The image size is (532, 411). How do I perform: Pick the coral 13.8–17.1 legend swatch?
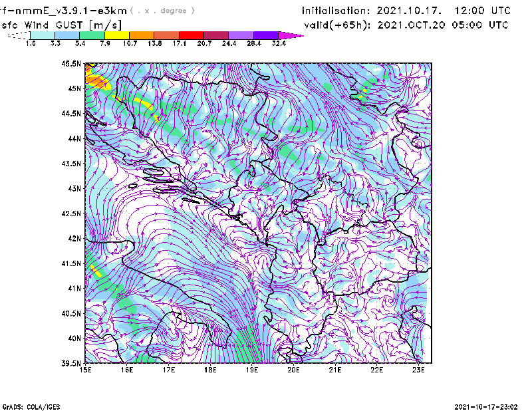coord(166,35)
